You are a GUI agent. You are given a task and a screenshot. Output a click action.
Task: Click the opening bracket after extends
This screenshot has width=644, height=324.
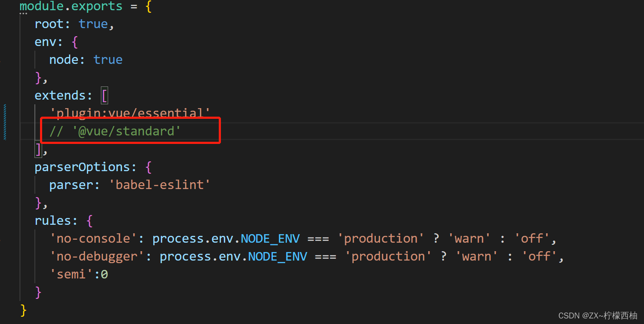click(104, 95)
